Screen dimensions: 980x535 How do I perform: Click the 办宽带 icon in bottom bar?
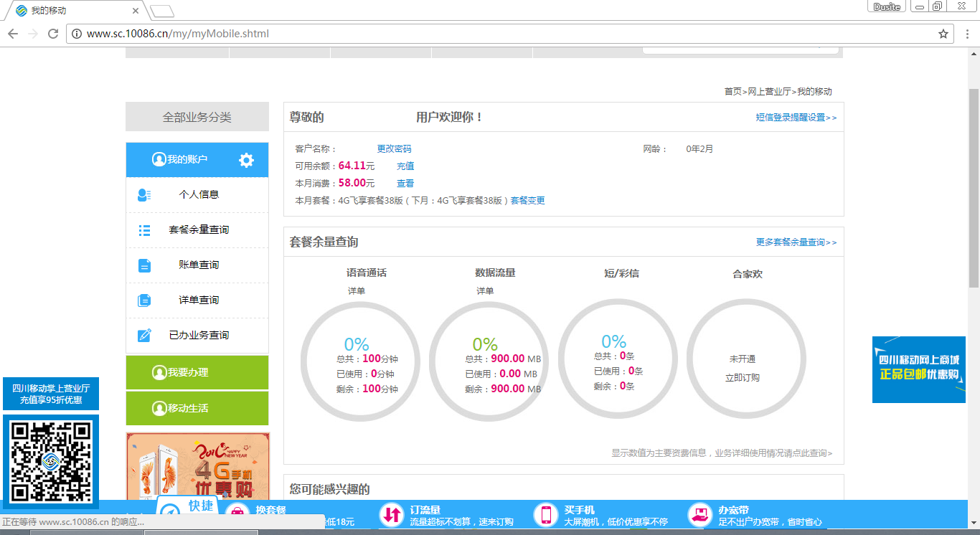[x=699, y=514]
